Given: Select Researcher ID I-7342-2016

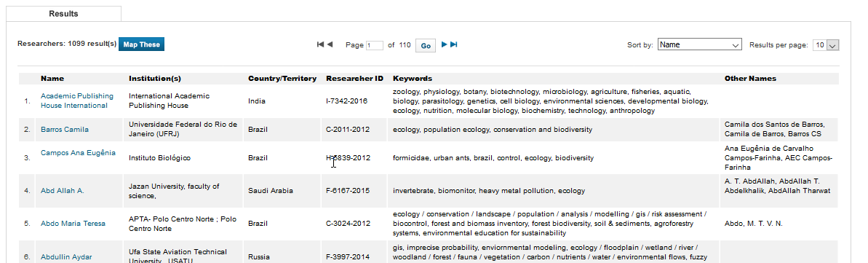Looking at the screenshot, I should [346, 101].
